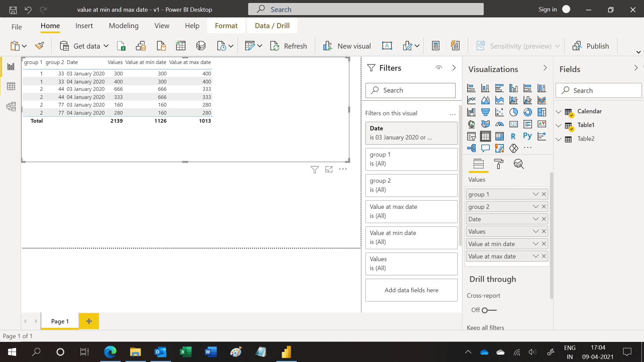
Task: Switch to Data view icon
Action: coord(11,86)
